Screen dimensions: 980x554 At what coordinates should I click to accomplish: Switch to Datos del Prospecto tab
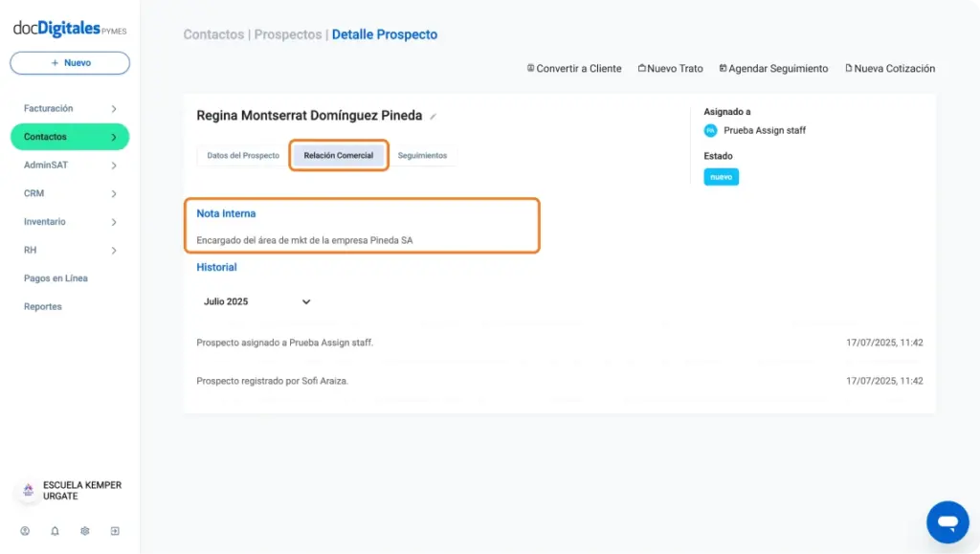[243, 156]
